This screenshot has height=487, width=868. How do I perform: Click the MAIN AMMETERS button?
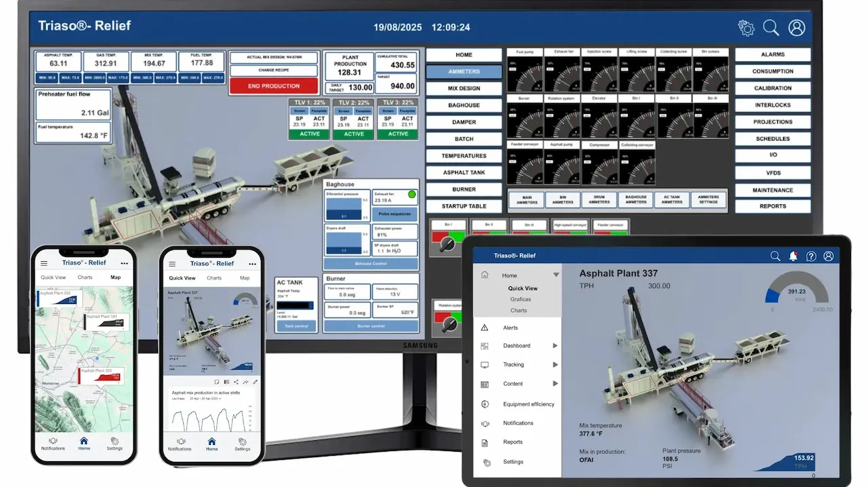tap(526, 199)
